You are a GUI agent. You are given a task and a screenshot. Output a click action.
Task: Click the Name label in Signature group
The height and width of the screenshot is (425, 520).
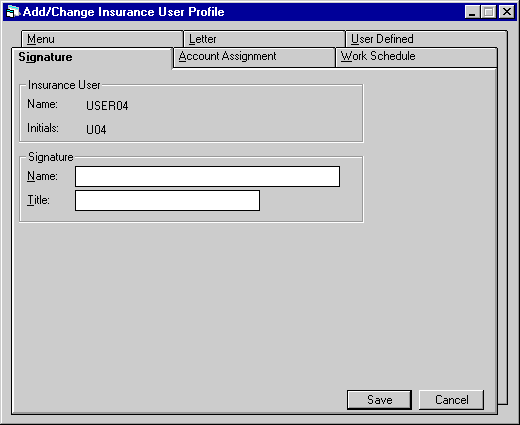pos(42,176)
